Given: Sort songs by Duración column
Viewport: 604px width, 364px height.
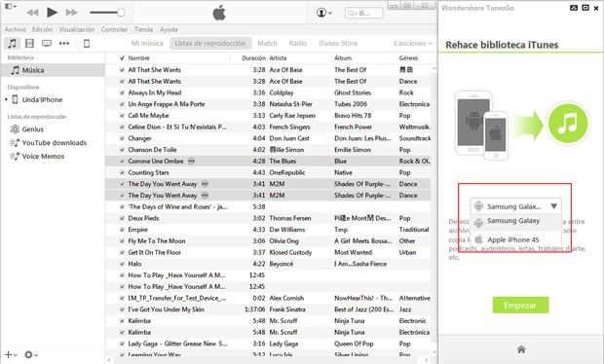Looking at the screenshot, I should click(253, 58).
